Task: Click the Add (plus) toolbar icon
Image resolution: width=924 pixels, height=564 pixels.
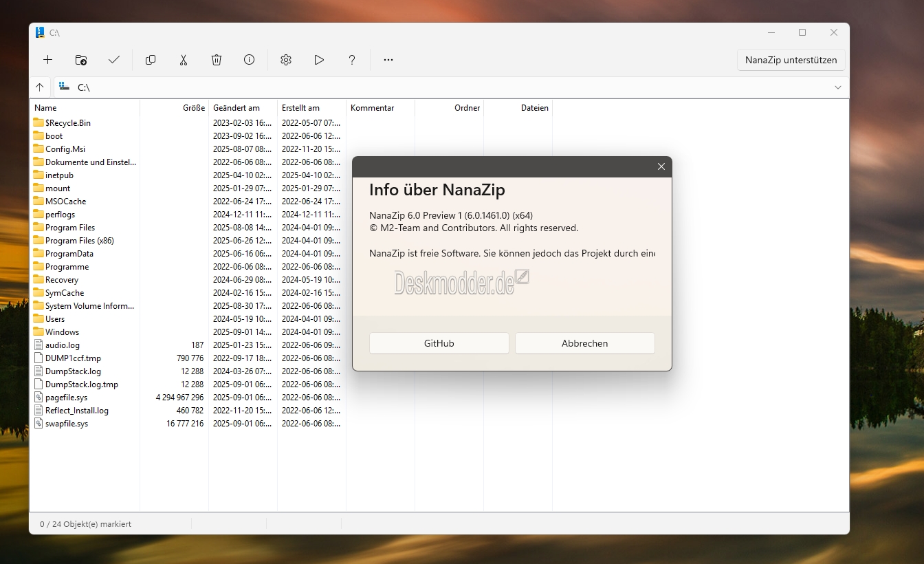Action: click(x=47, y=60)
